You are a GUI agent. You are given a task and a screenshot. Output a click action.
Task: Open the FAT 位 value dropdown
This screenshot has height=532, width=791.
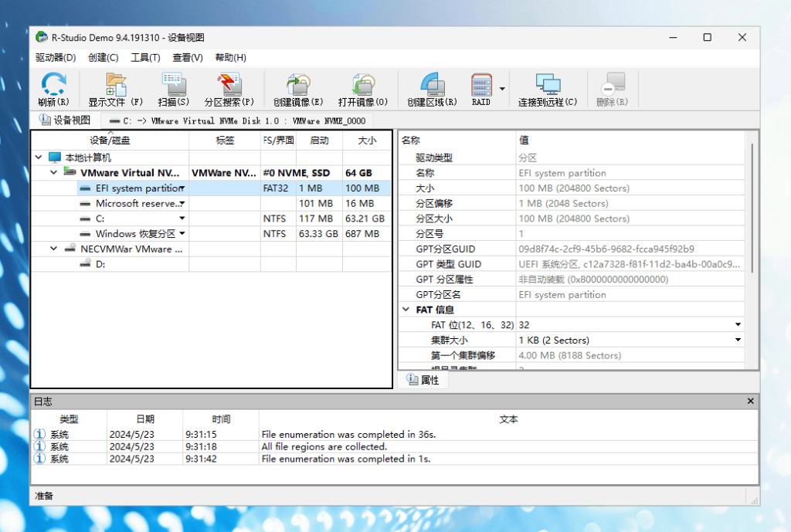pyautogui.click(x=738, y=325)
